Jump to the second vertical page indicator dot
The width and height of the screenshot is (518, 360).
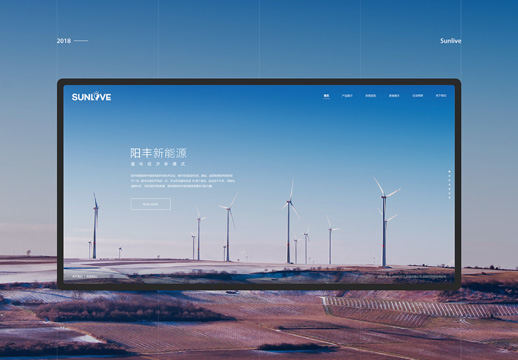(x=449, y=176)
